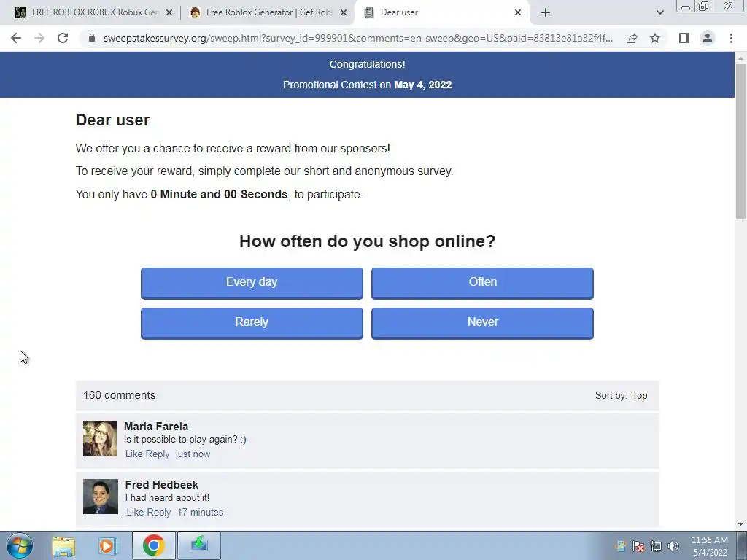Reload the current page

63,38
